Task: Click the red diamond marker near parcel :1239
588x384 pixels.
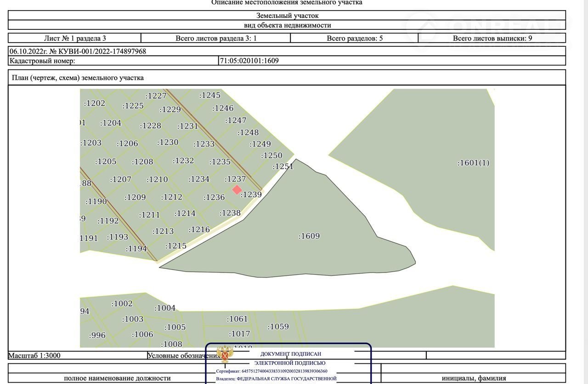Action: pos(237,189)
